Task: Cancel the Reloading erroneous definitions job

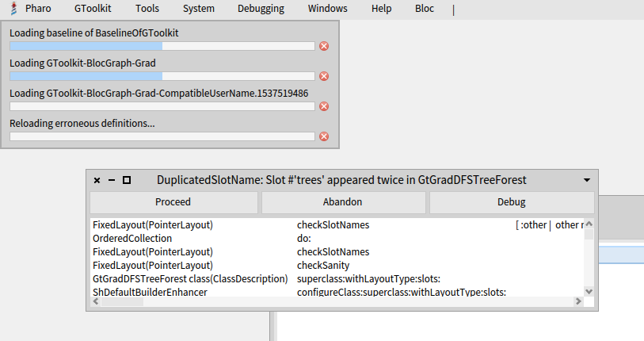Action: (x=324, y=136)
